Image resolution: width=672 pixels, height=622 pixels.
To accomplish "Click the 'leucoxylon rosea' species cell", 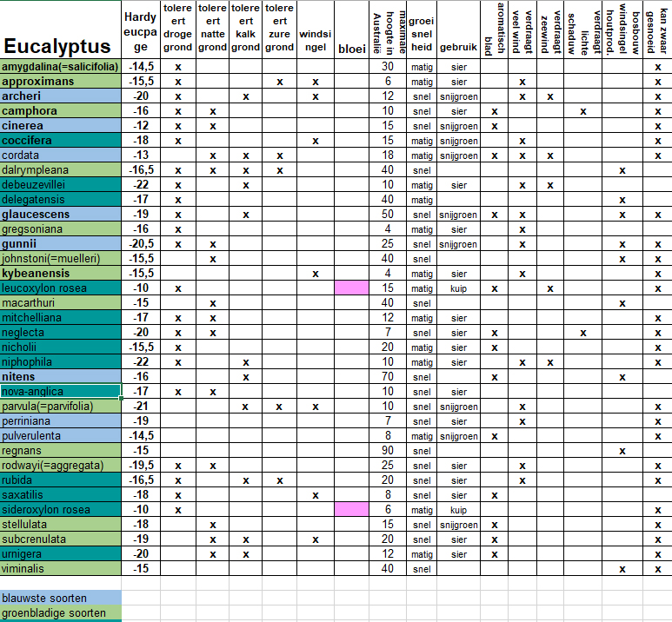I will tap(61, 288).
